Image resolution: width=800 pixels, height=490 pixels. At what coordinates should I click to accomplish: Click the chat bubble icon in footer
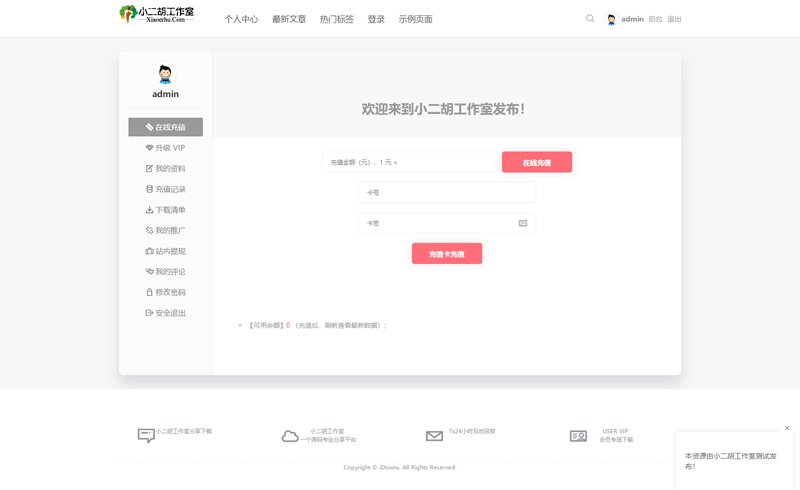coord(146,436)
